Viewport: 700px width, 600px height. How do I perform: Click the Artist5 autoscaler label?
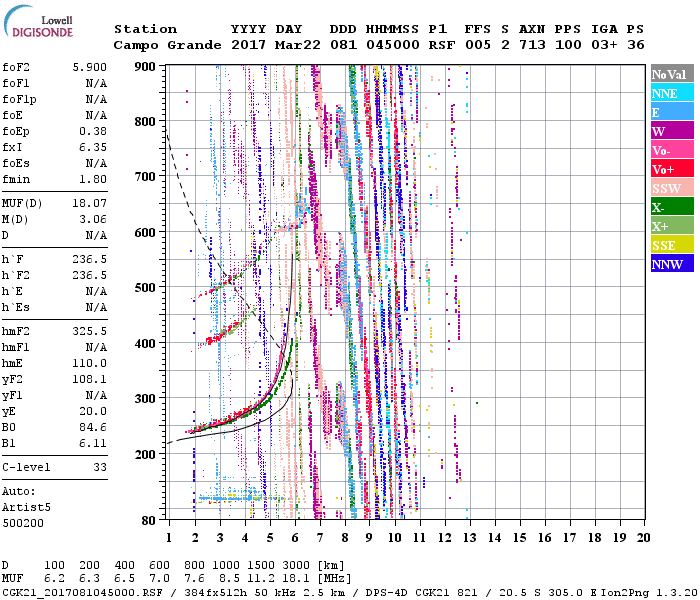click(26, 508)
